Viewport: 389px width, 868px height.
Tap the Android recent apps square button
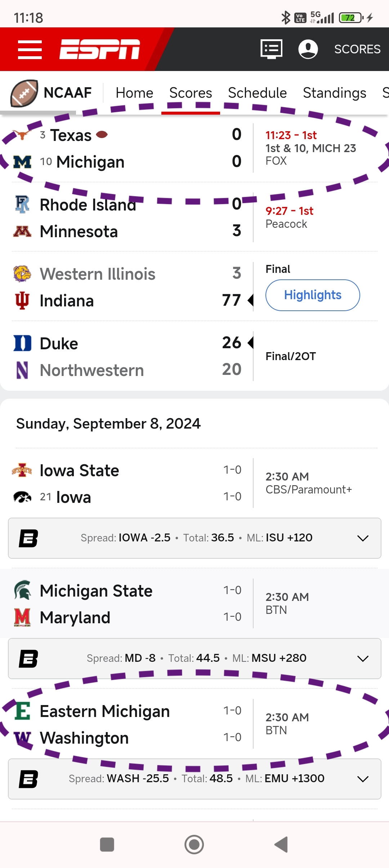[x=107, y=845]
